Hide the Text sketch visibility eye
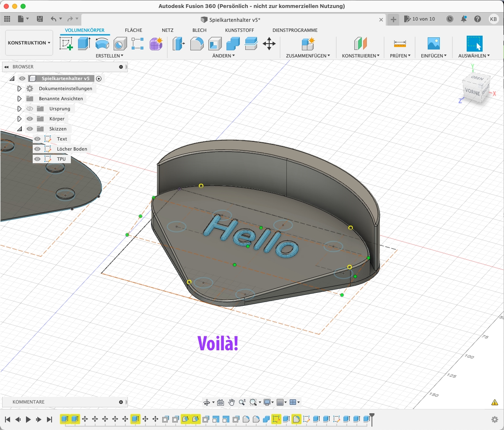 pos(37,139)
